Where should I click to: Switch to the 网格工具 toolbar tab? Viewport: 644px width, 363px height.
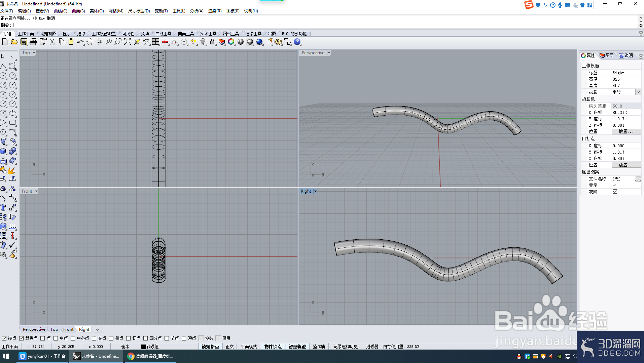pos(231,34)
